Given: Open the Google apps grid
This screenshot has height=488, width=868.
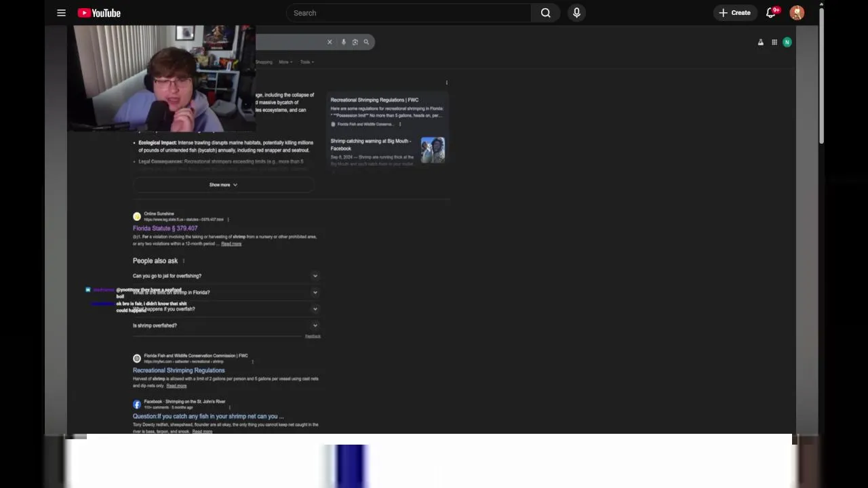Looking at the screenshot, I should [774, 42].
